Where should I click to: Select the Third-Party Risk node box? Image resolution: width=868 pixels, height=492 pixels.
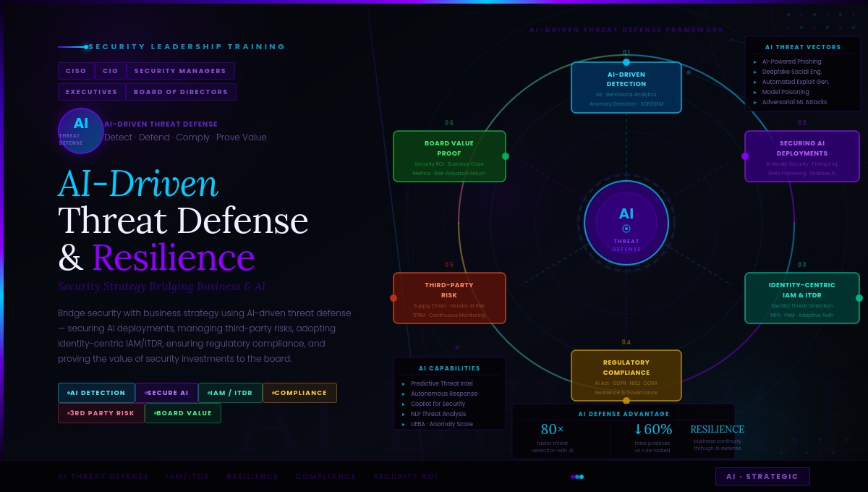coord(449,298)
